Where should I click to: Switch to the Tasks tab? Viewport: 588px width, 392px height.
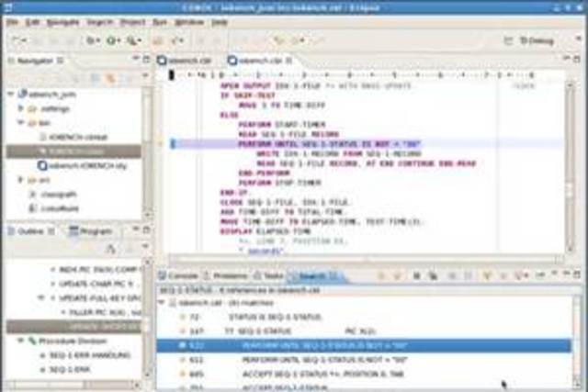[269, 276]
